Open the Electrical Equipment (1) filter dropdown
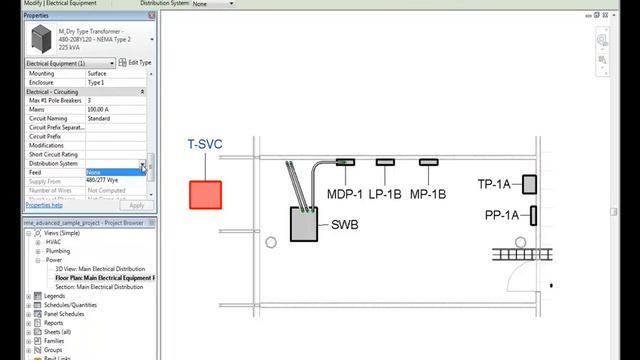The width and height of the screenshot is (640, 360). (112, 63)
